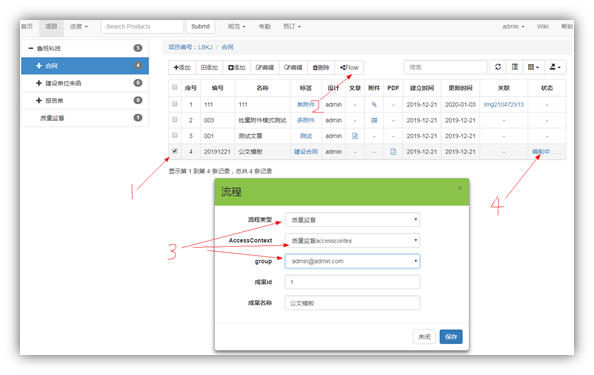Click the Submit button in the navbar
The height and width of the screenshot is (375, 594).
coord(200,27)
